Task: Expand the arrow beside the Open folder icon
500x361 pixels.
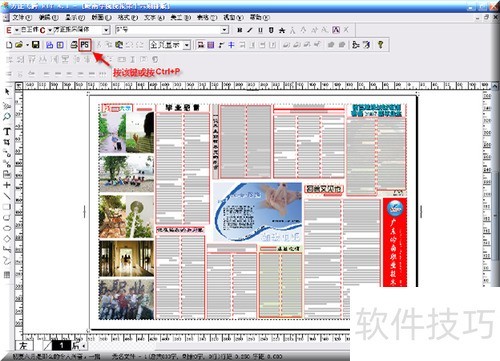Action: coord(27,45)
